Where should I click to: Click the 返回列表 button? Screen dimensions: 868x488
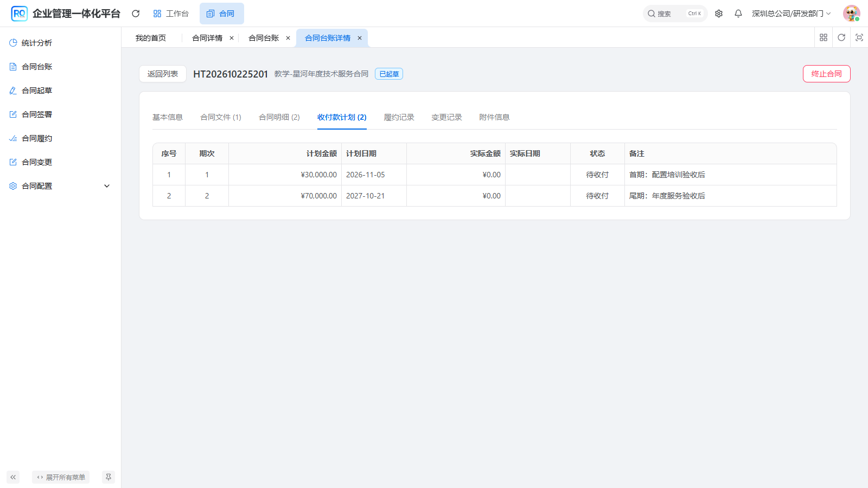tap(163, 74)
